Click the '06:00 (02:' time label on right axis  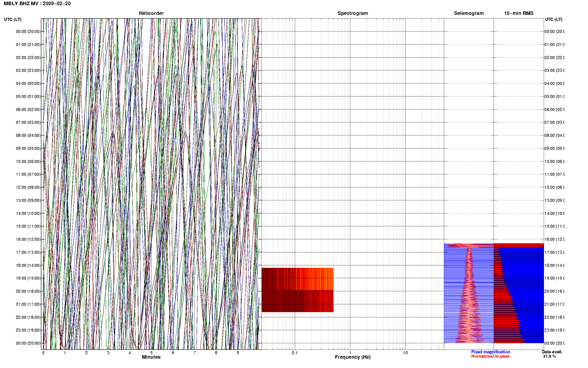[555, 109]
